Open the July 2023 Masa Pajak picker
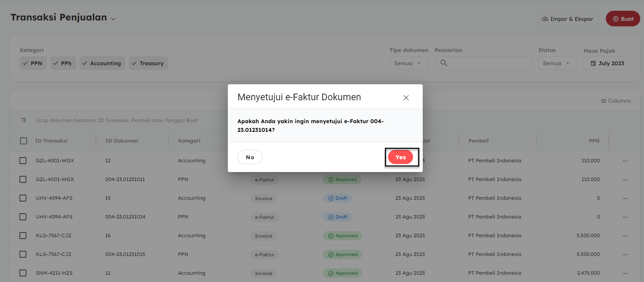This screenshot has height=282, width=644. [x=607, y=63]
